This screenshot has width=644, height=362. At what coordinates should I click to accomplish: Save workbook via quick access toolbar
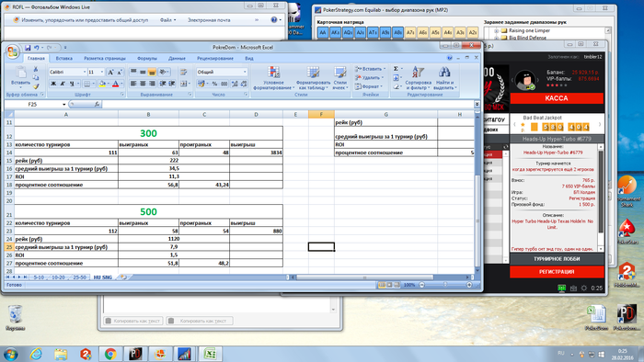(28, 48)
